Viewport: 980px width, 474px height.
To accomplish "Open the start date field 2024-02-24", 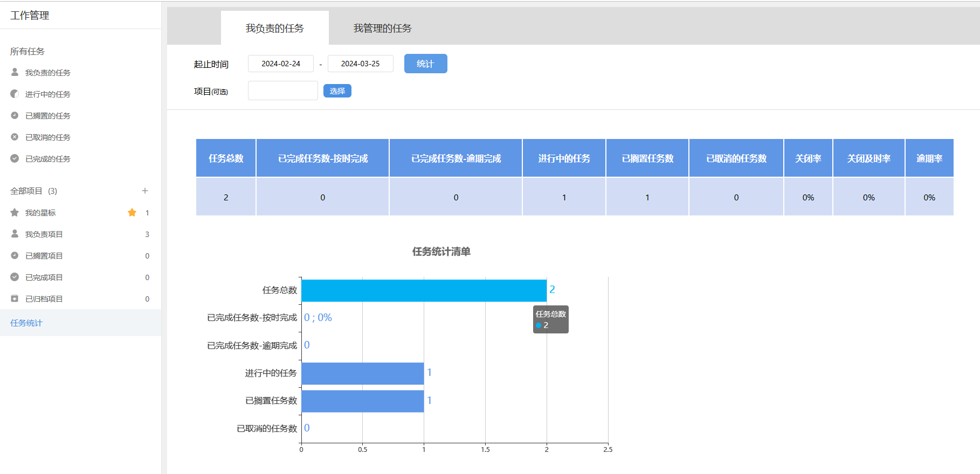I will [280, 64].
